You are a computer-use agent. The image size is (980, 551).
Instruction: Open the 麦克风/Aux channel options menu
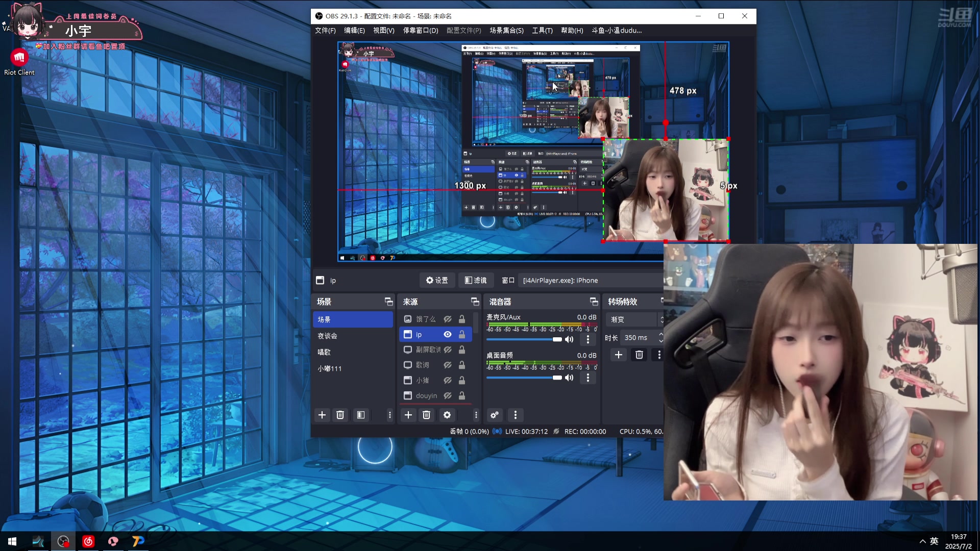[x=588, y=339]
